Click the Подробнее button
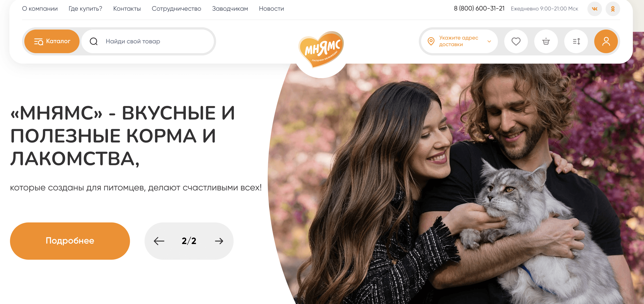Image resolution: width=644 pixels, height=304 pixels. click(70, 241)
